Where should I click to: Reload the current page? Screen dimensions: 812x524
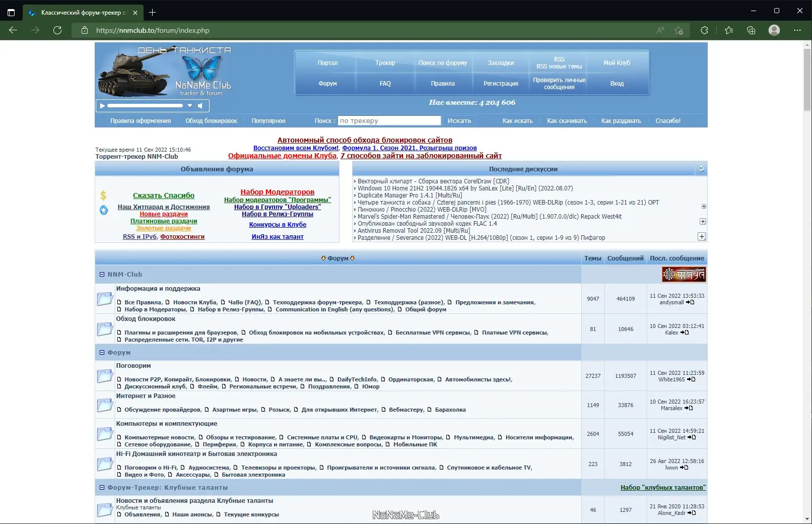[57, 30]
